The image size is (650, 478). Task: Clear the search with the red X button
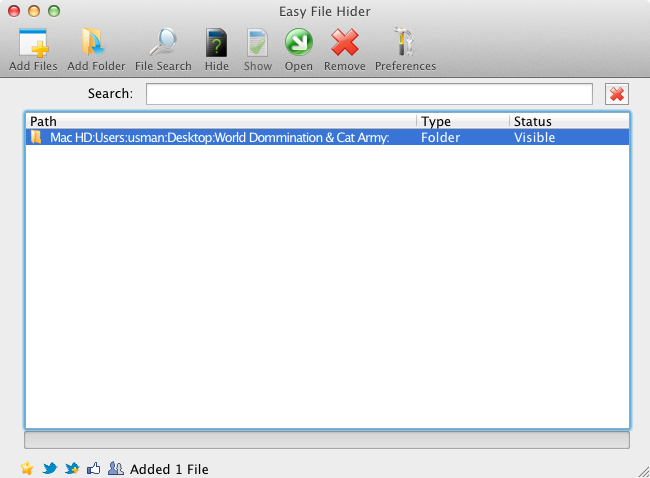(617, 94)
